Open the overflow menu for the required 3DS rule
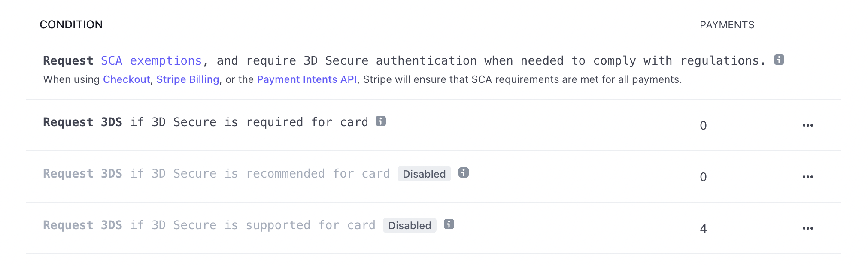Viewport: 868px width, 266px height. pos(808,125)
